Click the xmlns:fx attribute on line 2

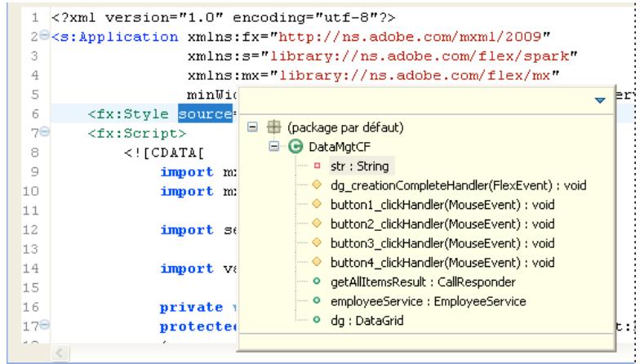click(224, 37)
